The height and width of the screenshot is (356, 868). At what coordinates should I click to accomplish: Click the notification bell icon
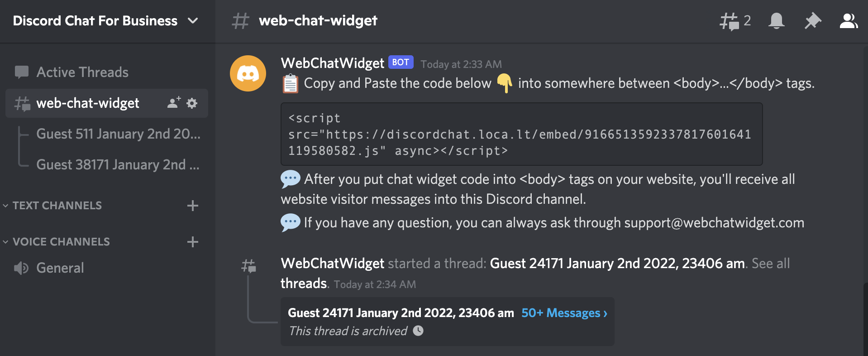777,20
